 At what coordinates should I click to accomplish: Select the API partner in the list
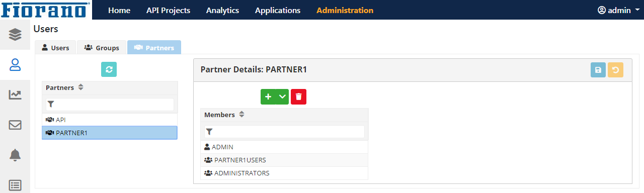tap(110, 120)
